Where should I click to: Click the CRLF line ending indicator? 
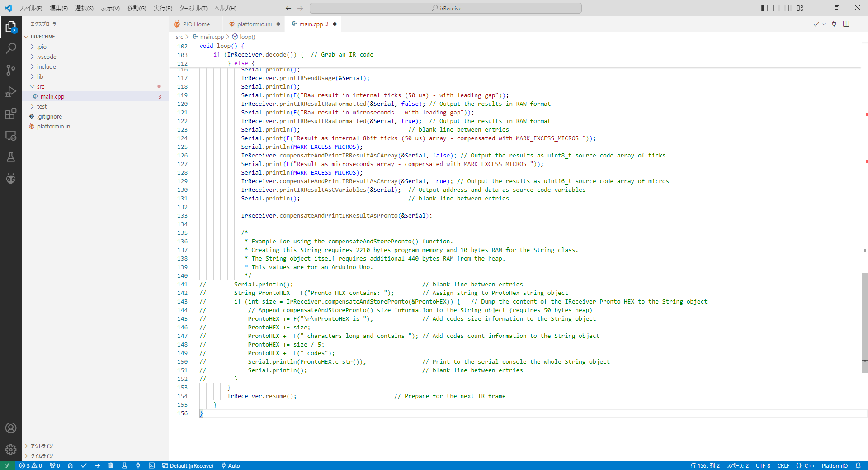tap(783, 465)
